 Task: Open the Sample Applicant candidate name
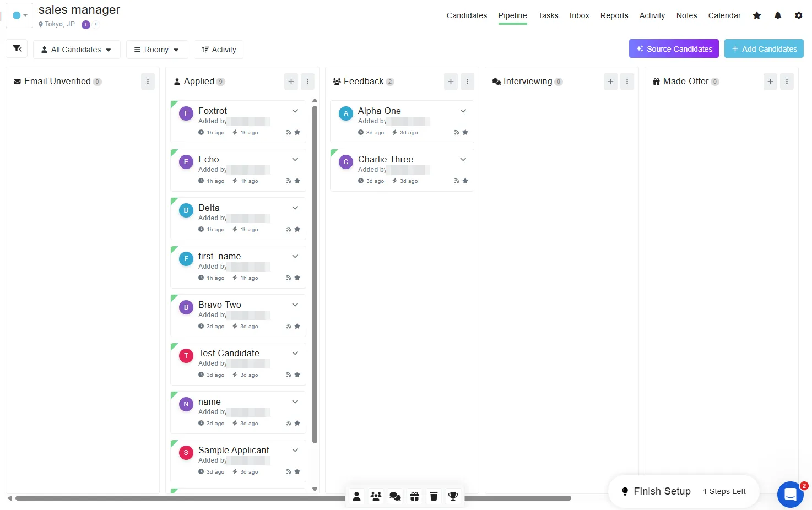point(234,450)
